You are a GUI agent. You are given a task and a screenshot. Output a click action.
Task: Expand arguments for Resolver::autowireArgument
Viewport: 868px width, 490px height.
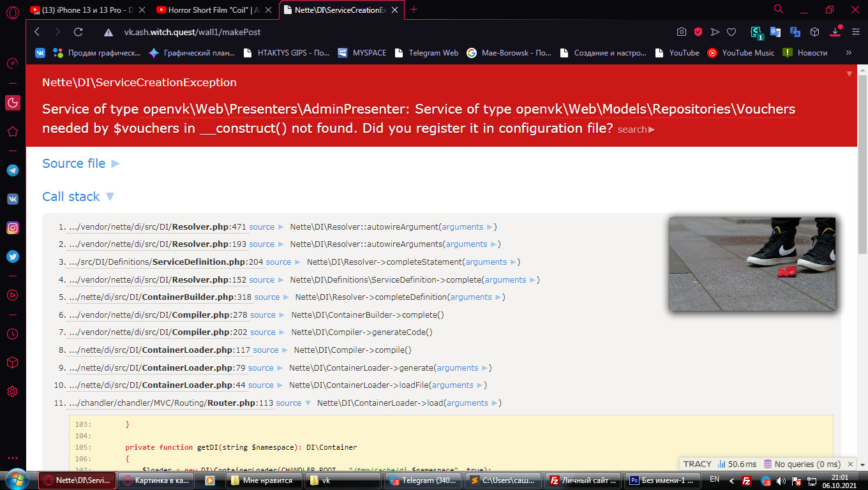(x=467, y=226)
